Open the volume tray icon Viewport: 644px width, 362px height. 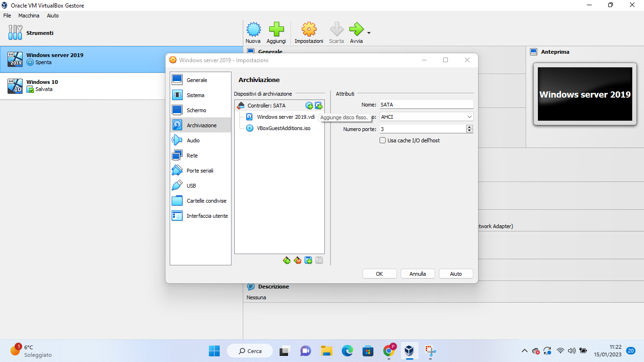(572, 351)
